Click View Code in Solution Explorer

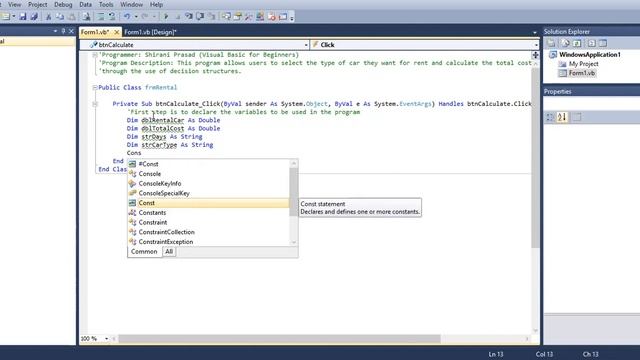(x=591, y=43)
